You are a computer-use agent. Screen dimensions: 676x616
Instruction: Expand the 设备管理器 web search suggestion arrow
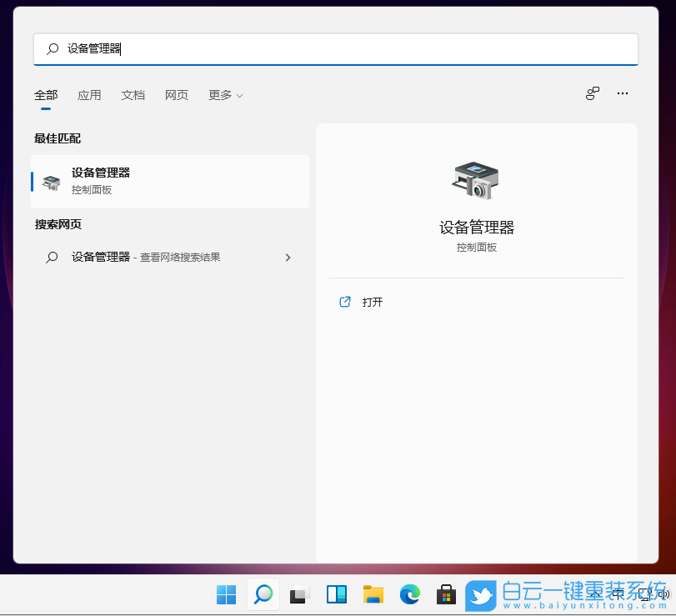click(288, 258)
